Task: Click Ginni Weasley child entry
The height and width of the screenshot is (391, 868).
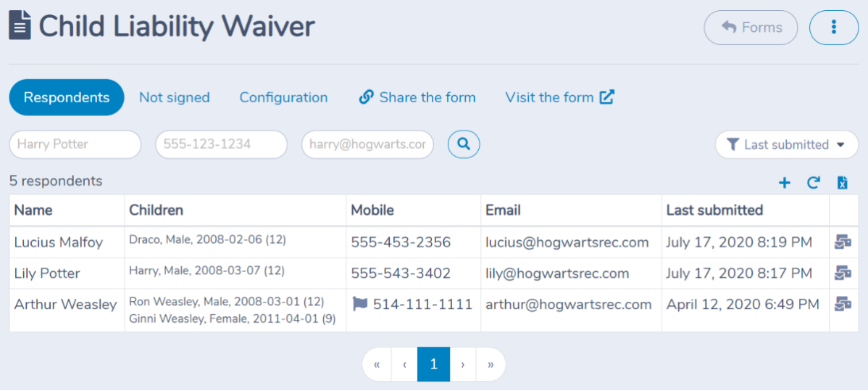Action: [x=233, y=319]
